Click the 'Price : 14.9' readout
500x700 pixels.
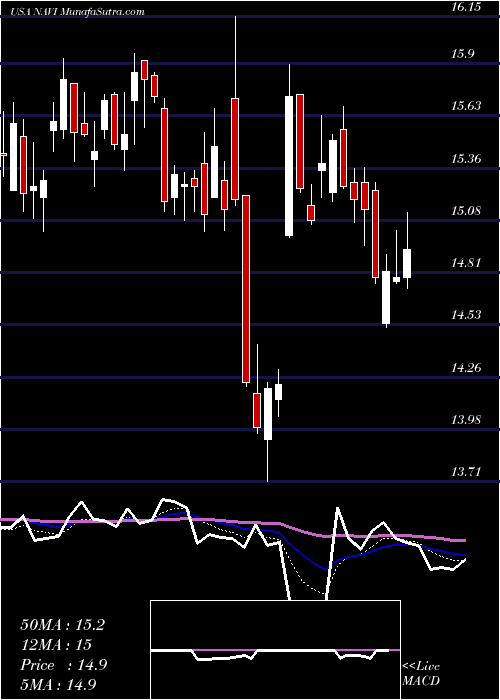pyautogui.click(x=64, y=665)
